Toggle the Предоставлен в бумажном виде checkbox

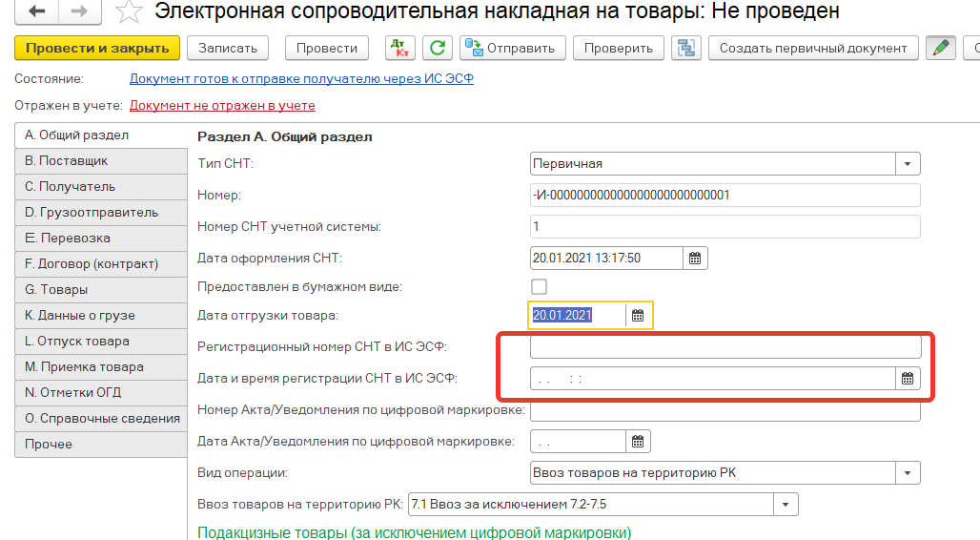[539, 286]
